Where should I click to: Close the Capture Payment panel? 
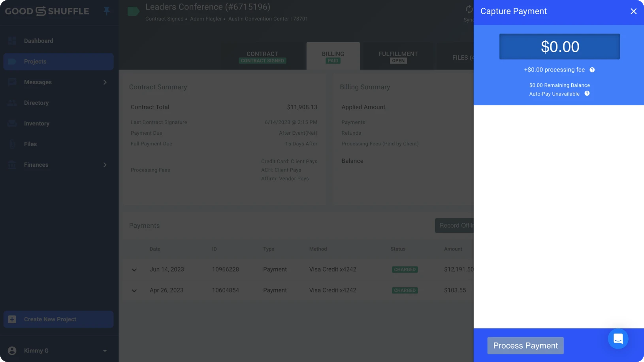point(633,11)
